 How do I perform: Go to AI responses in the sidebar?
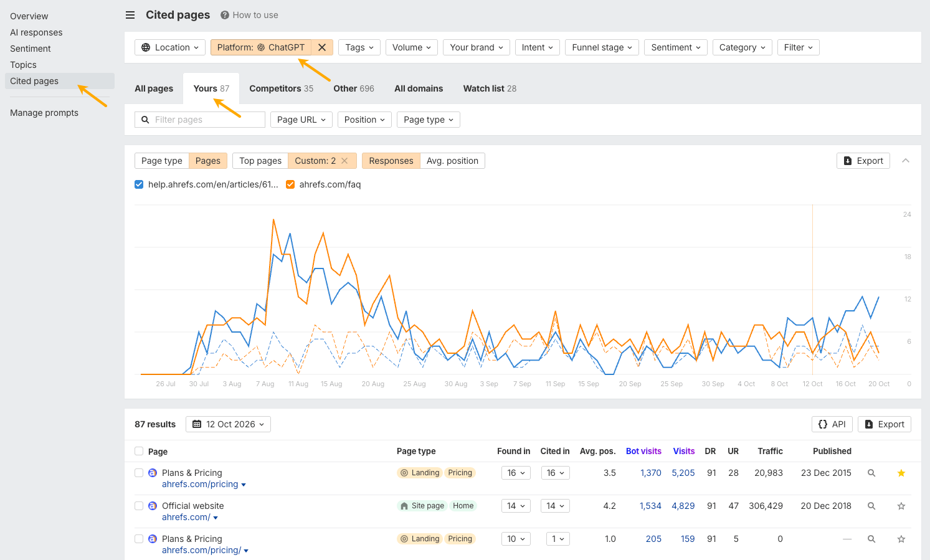pos(36,32)
